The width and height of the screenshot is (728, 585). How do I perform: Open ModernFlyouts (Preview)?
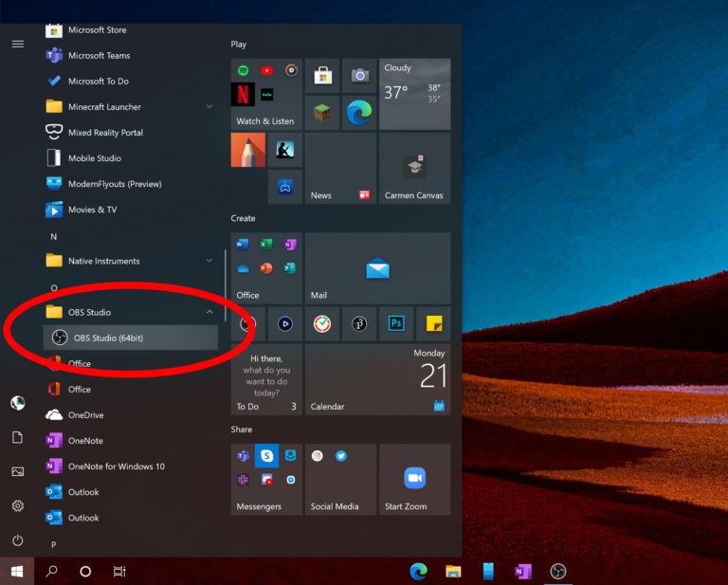pyautogui.click(x=130, y=184)
